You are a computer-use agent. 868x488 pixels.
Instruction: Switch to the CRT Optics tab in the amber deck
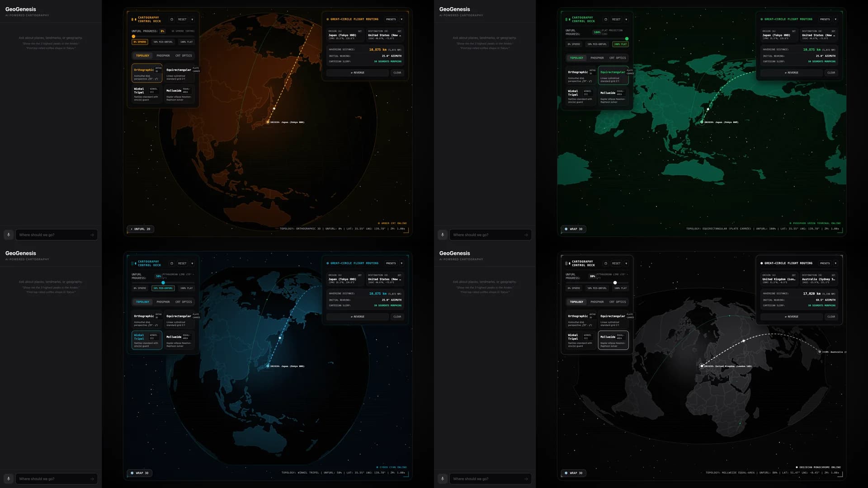click(184, 56)
